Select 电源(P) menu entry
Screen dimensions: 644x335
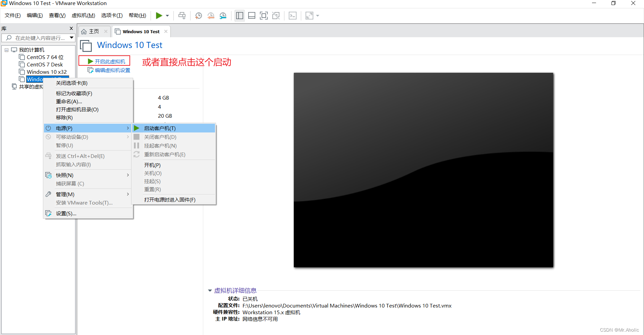[x=88, y=128]
